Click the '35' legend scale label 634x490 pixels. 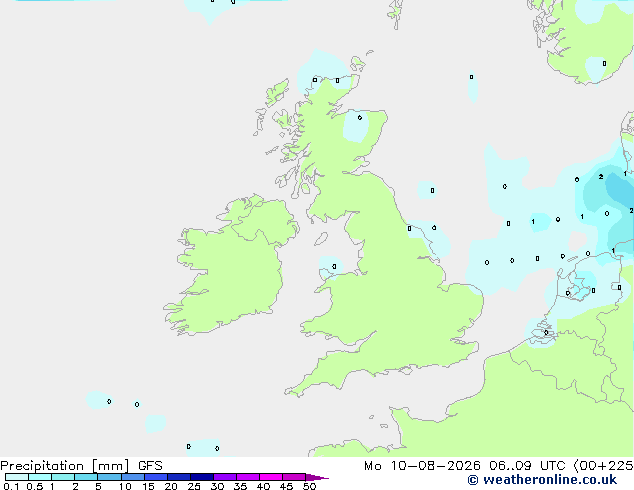point(240,486)
